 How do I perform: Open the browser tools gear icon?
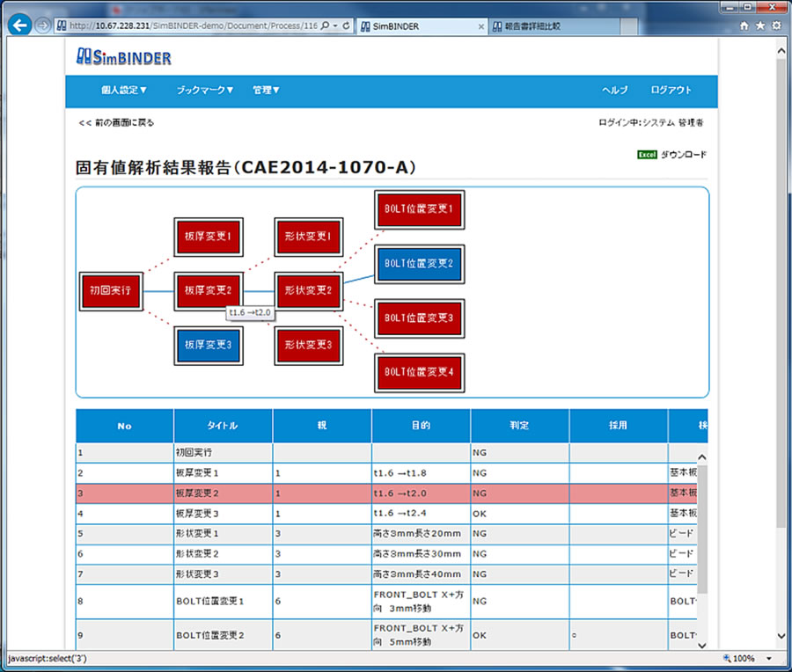pyautogui.click(x=775, y=26)
